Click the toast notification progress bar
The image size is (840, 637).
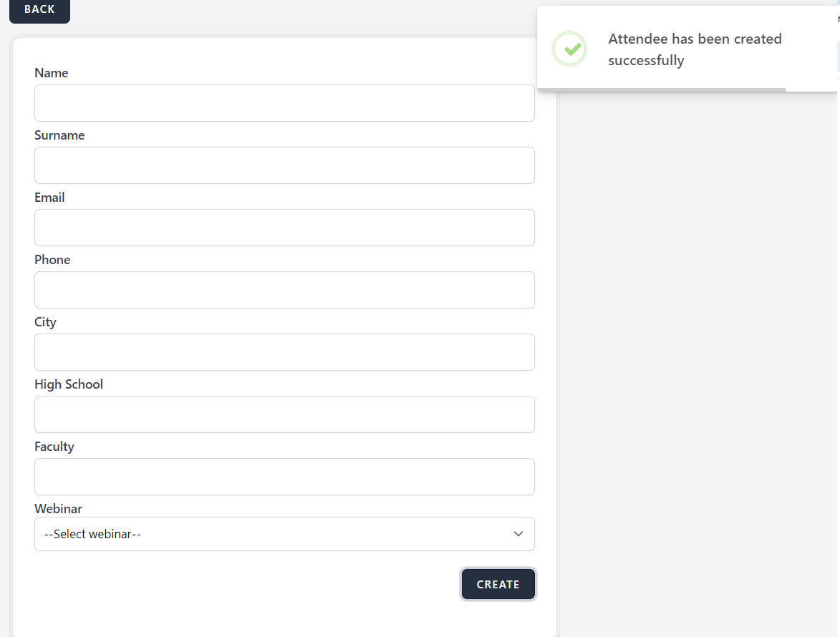point(661,89)
